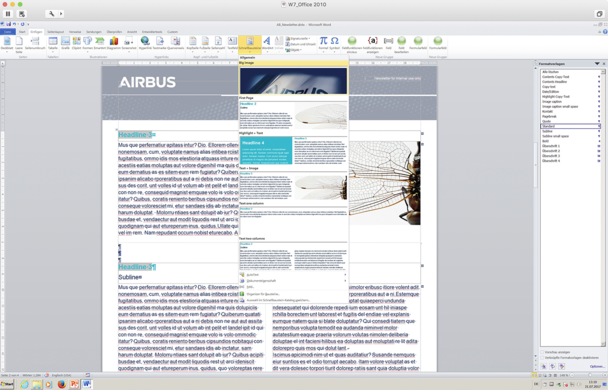Image resolution: width=608 pixels, height=390 pixels.
Task: Insert Datum und Uhrzeit
Action: click(301, 44)
